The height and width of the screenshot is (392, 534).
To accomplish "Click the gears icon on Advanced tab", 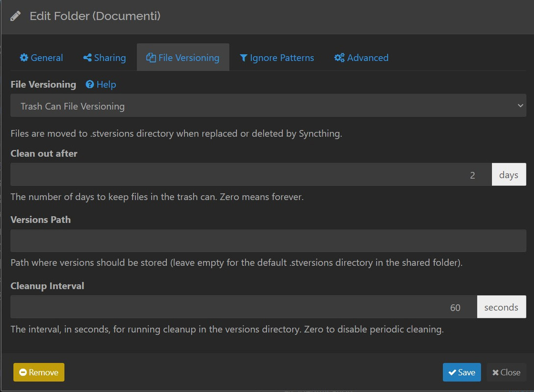I will click(x=339, y=58).
